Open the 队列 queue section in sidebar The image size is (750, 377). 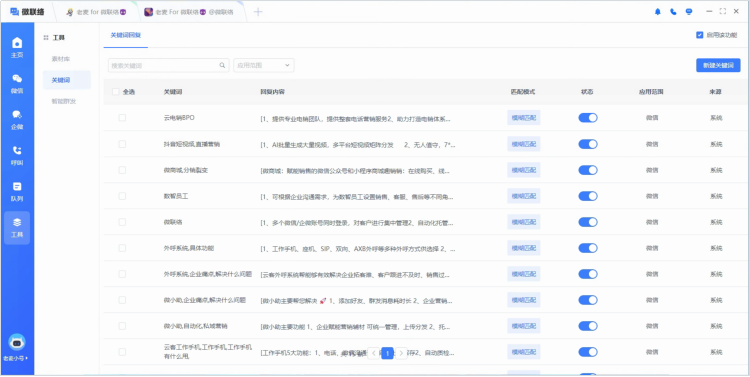click(17, 191)
